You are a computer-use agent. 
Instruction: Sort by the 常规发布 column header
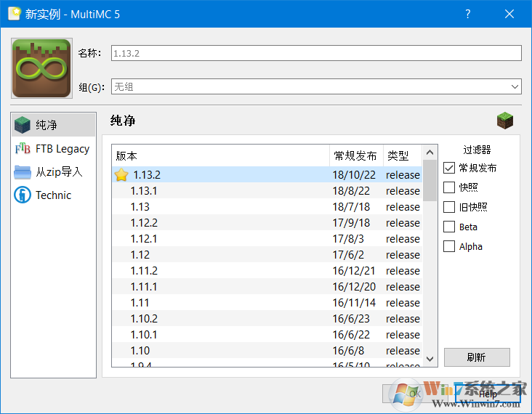(x=355, y=155)
